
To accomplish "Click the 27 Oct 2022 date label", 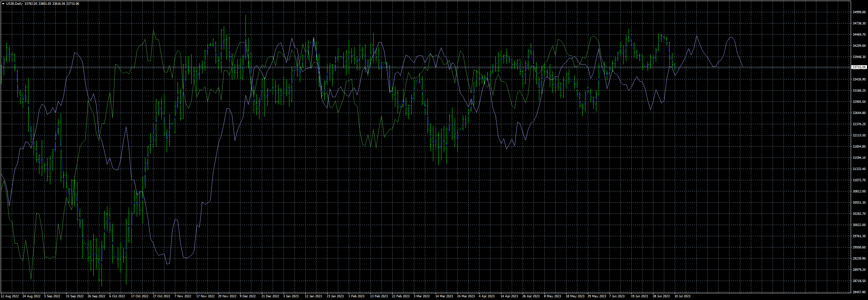I will click(x=162, y=296).
